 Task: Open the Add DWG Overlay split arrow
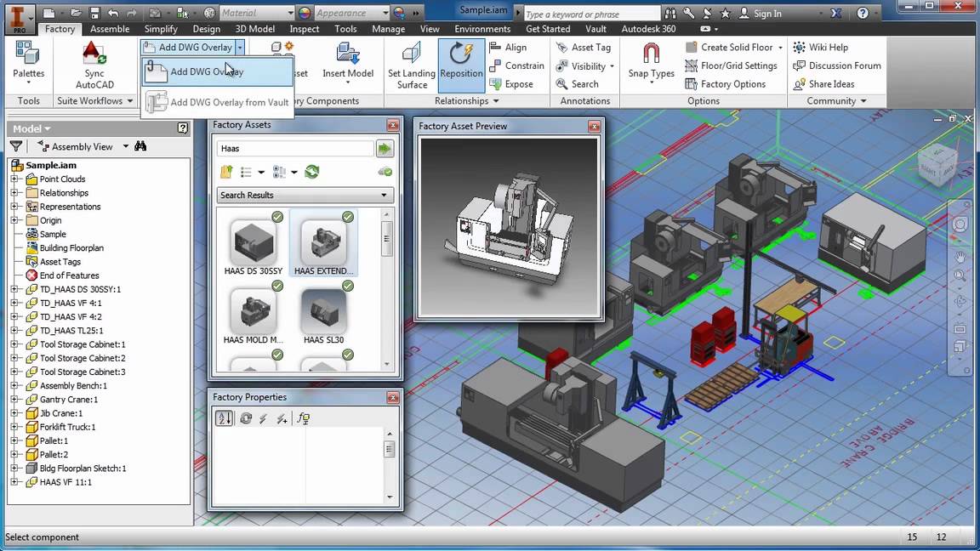[239, 47]
